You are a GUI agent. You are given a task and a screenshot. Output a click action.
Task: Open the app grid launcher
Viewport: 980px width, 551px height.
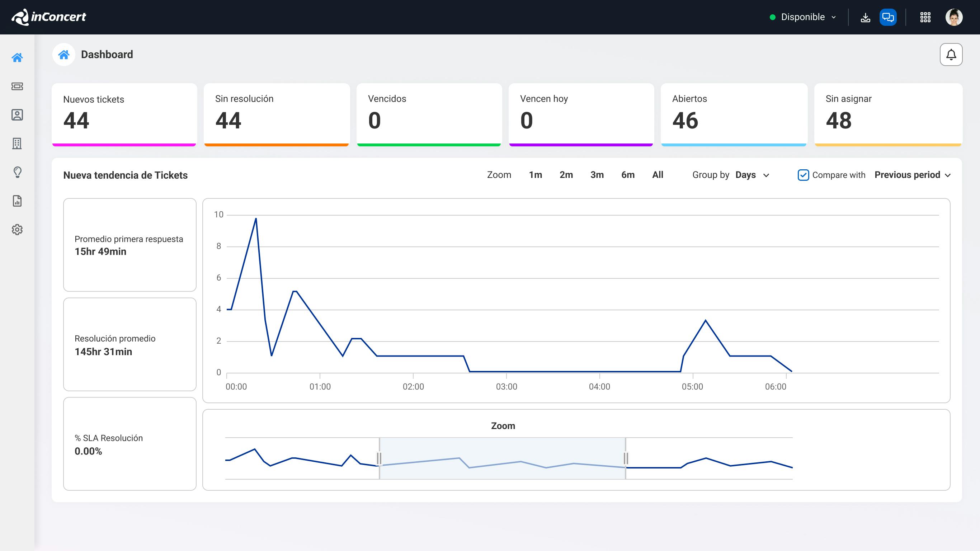926,17
